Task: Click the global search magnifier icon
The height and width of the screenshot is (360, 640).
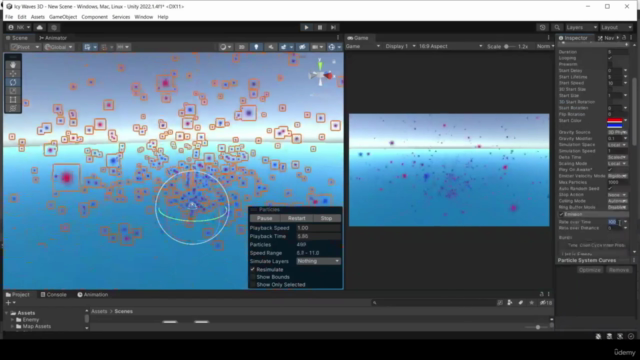Action: (557, 27)
